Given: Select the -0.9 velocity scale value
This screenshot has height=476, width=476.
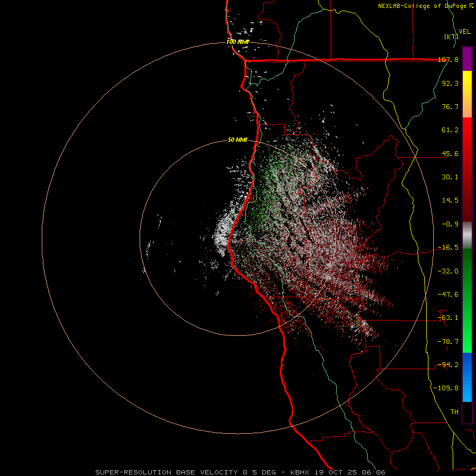Looking at the screenshot, I should (450, 224).
